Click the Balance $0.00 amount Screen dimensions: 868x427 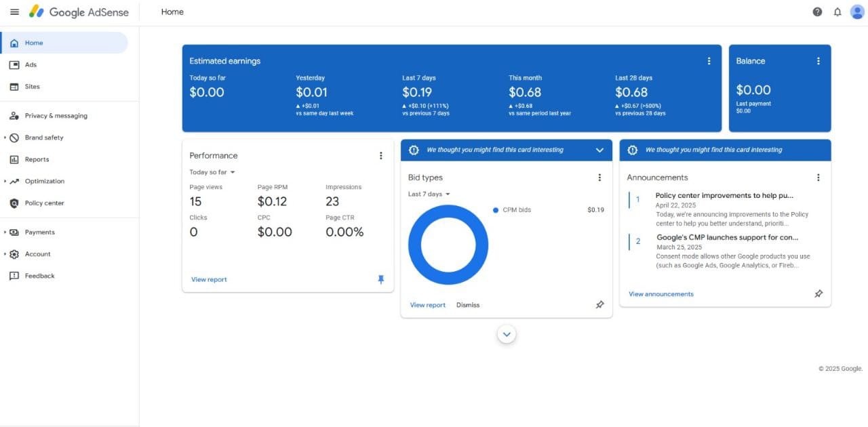pyautogui.click(x=753, y=90)
